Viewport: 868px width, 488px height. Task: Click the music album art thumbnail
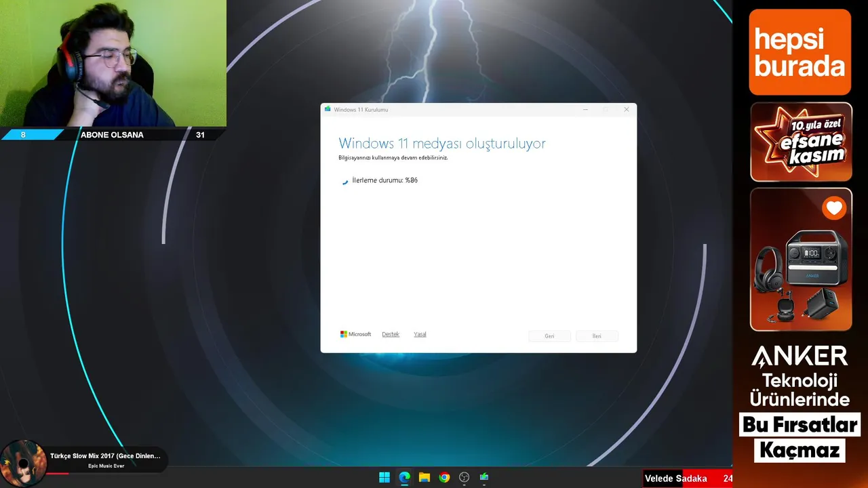pos(23,464)
